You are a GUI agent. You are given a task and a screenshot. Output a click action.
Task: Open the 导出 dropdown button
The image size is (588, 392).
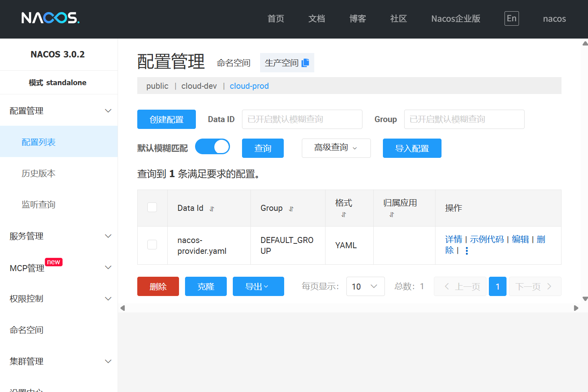(258, 286)
